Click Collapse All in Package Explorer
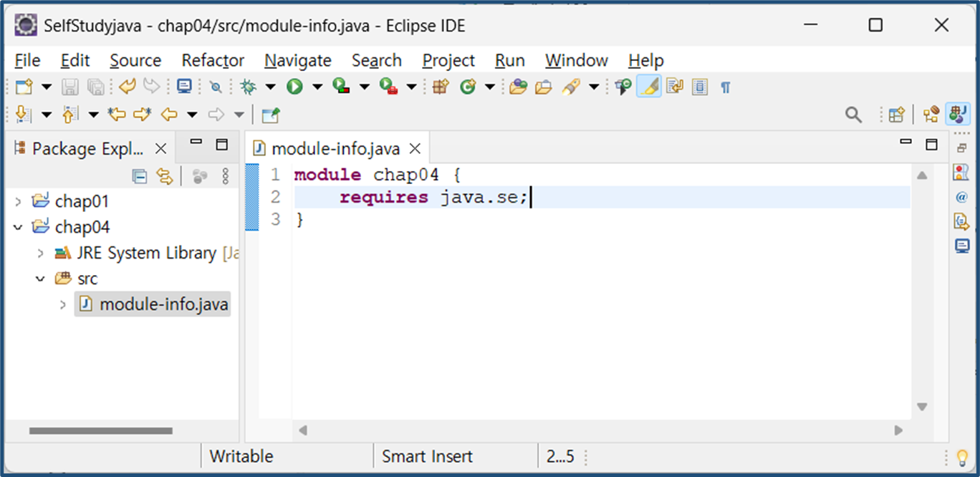 [x=140, y=176]
